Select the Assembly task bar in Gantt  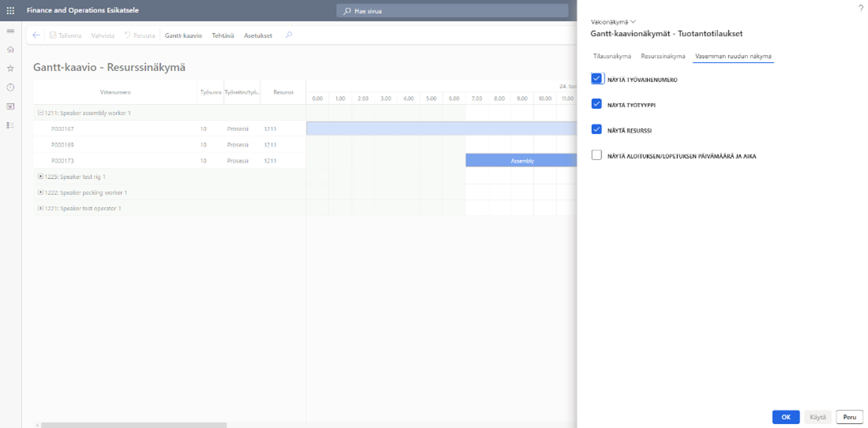tap(521, 161)
